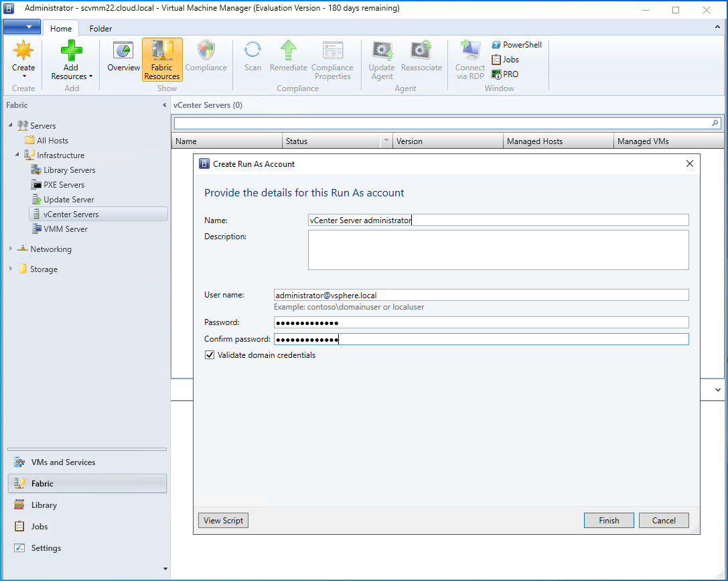Select Fabric Resources in the ribbon
728x581 pixels.
click(x=162, y=60)
